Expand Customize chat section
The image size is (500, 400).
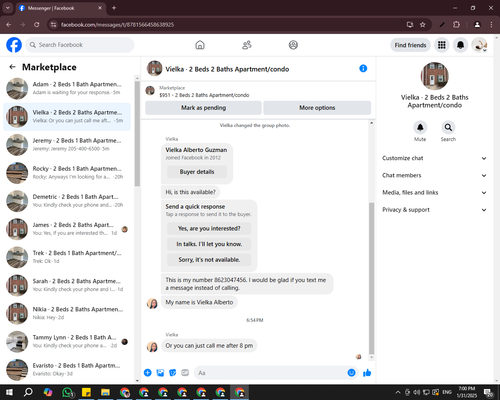(434, 158)
